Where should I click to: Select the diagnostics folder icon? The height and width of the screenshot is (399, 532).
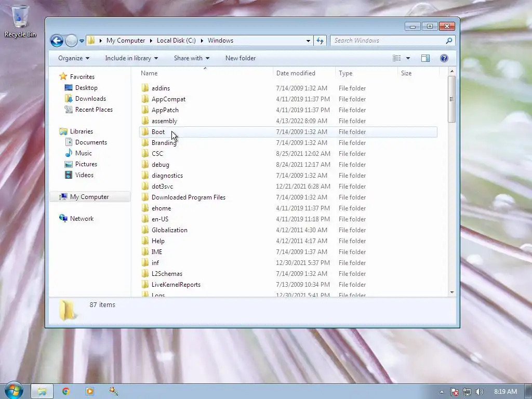click(x=145, y=176)
